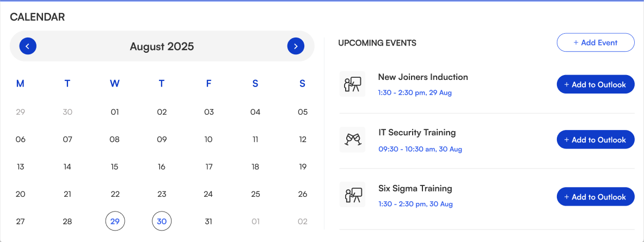Open the Six Sigma Training event title
The image size is (644, 242).
click(415, 189)
